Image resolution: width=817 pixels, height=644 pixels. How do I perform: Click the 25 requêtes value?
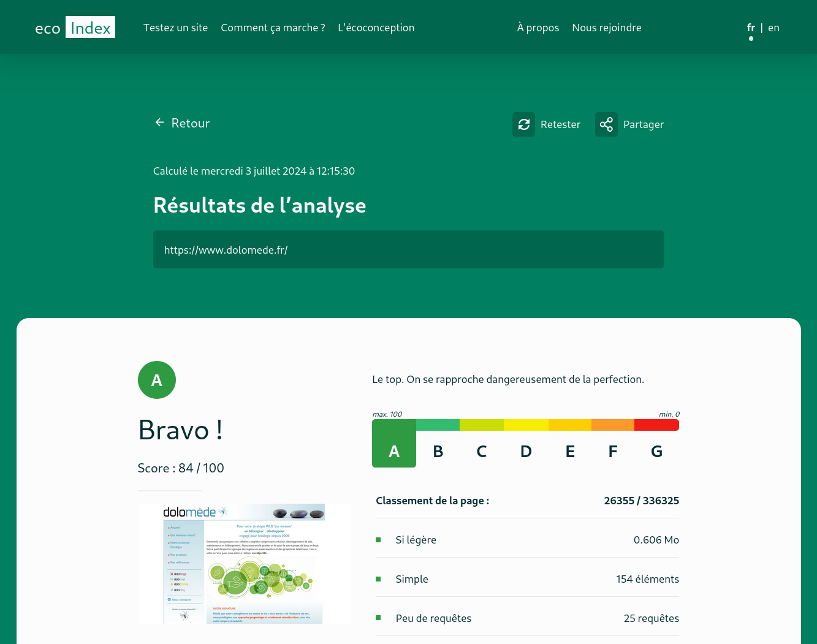coord(651,618)
